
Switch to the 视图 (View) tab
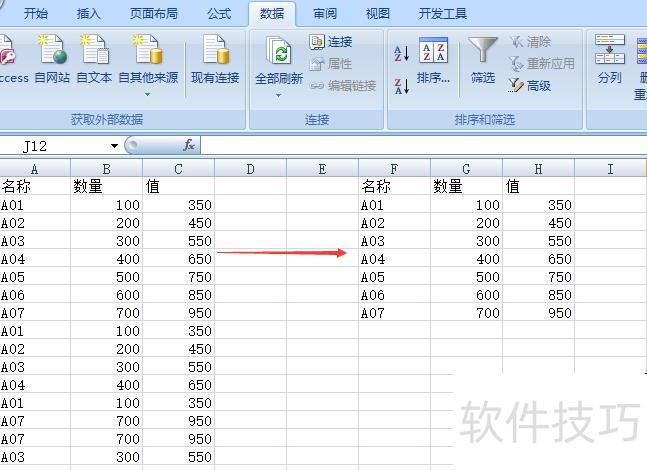click(x=378, y=14)
